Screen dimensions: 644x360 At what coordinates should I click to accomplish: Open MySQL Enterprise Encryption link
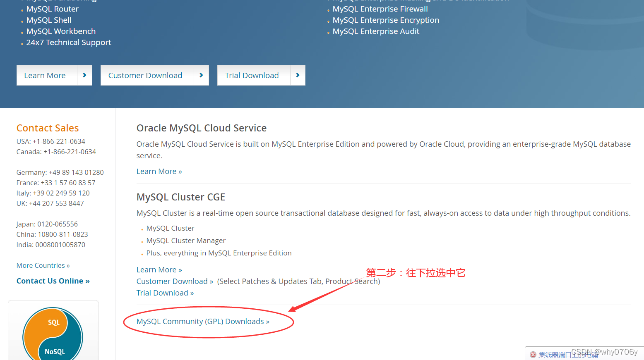pyautogui.click(x=386, y=20)
